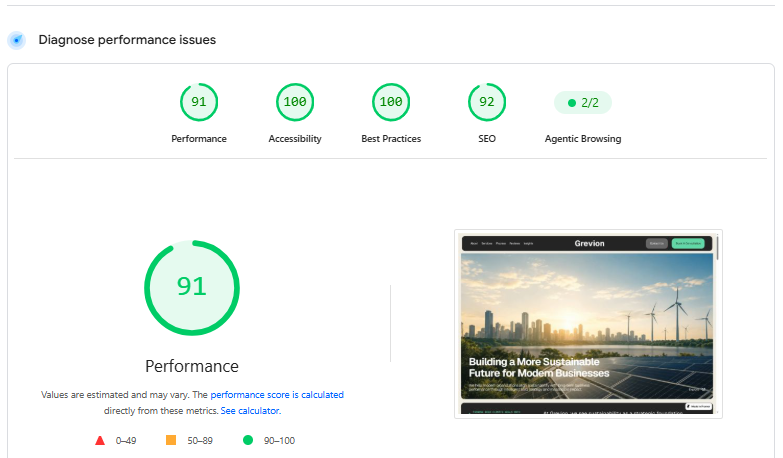
Task: Click the Agentic Browsing category label
Action: pyautogui.click(x=583, y=139)
